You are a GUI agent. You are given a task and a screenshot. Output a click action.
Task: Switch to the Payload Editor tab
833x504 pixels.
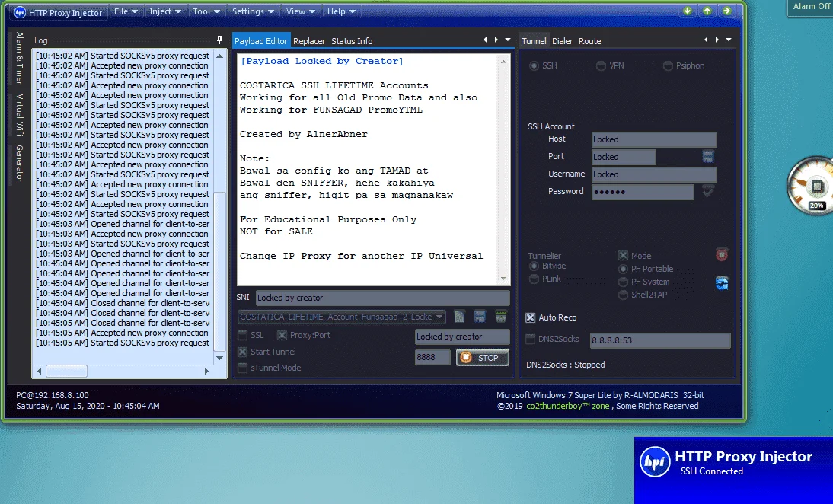coord(261,41)
